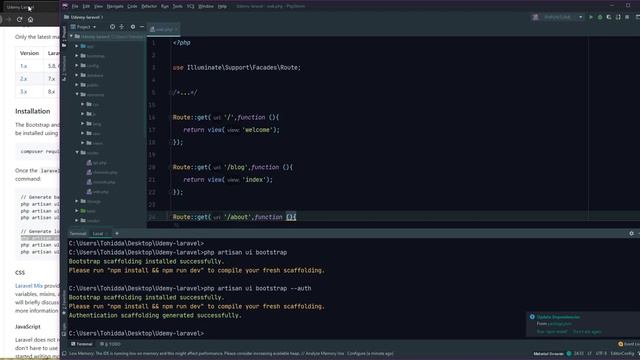Viewport: 640px width, 360px height.
Task: Click the web.php file icon in routes
Action: click(x=89, y=191)
